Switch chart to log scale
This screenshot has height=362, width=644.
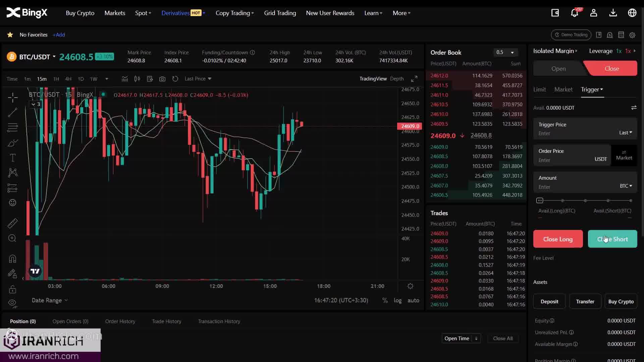coord(398,300)
